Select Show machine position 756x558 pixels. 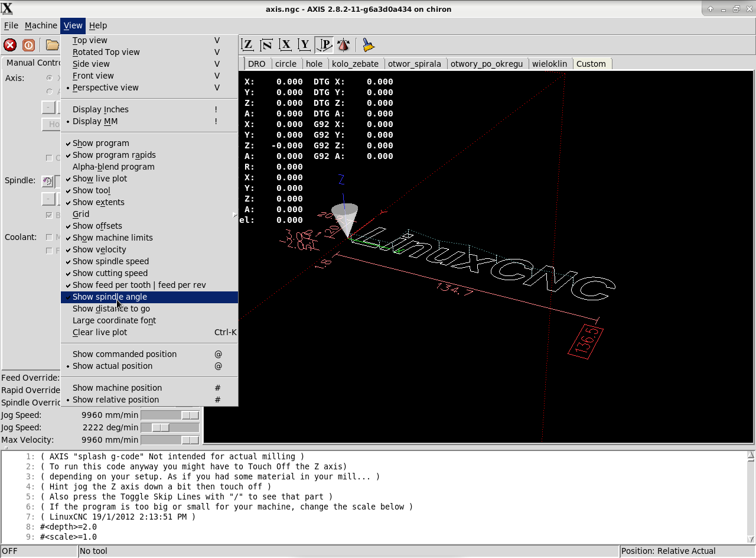149,388
